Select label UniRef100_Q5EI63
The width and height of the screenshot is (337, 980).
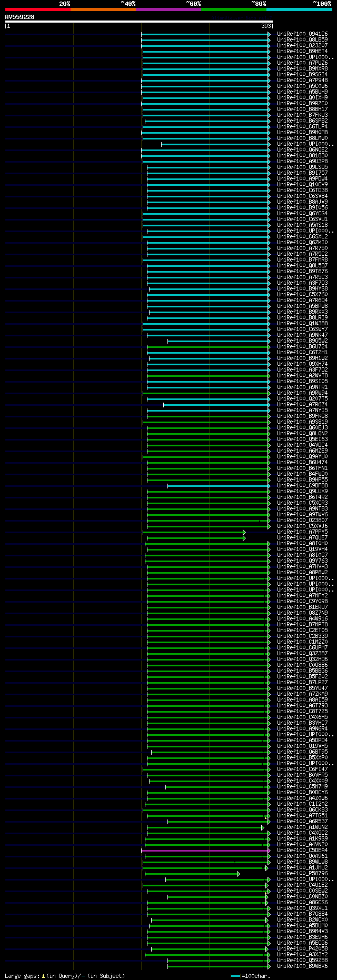click(x=302, y=439)
